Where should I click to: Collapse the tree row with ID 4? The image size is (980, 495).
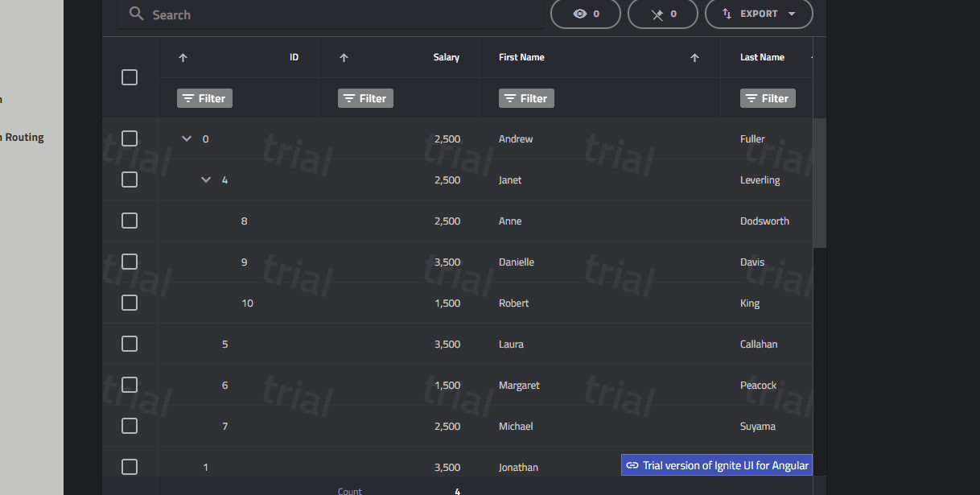205,179
